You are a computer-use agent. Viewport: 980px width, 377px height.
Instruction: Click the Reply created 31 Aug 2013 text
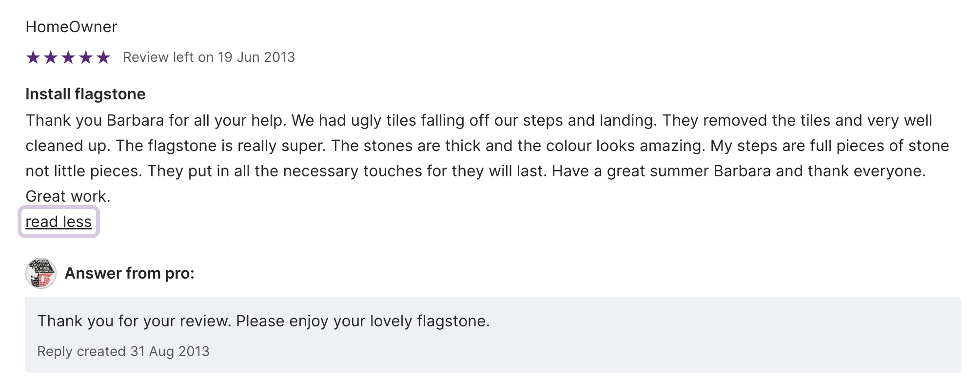(123, 351)
